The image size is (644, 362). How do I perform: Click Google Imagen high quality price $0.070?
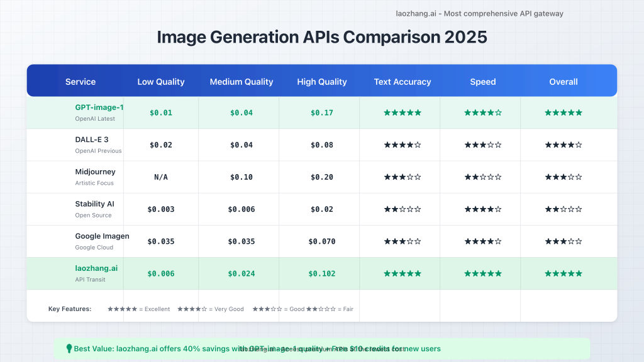322,241
